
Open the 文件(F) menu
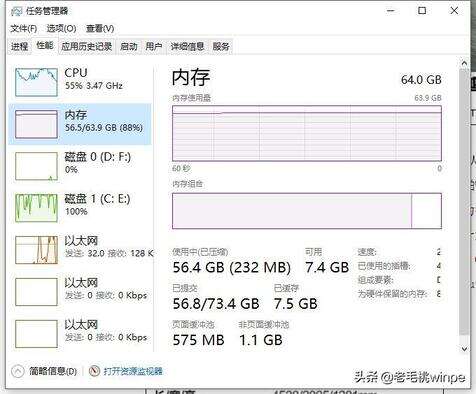click(23, 29)
